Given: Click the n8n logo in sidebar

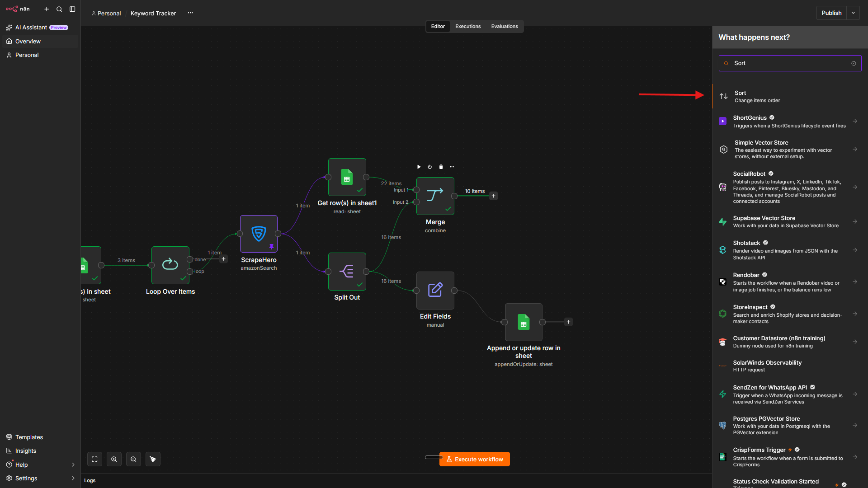Looking at the screenshot, I should [18, 9].
